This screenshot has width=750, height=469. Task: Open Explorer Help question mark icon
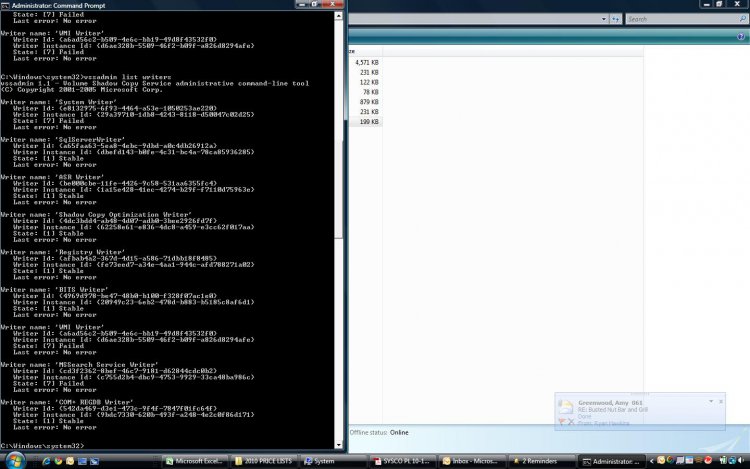pyautogui.click(x=741, y=37)
